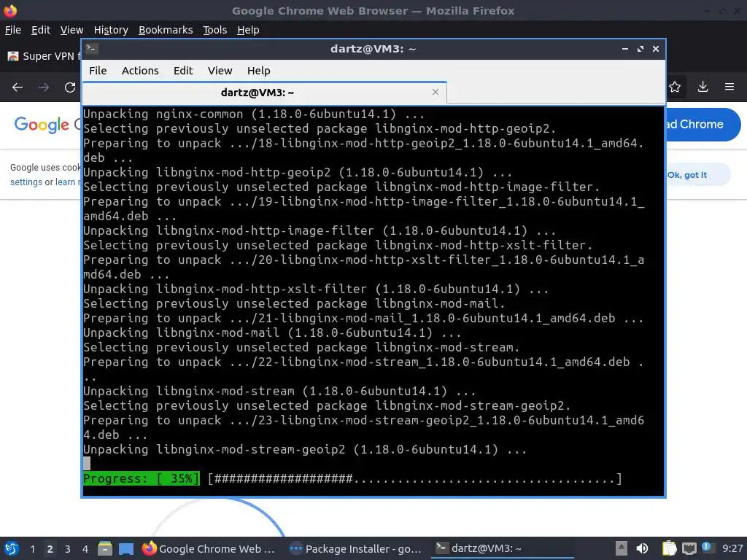This screenshot has height=560, width=747.
Task: Click 'Unpacking libnginx-mod-http-xslt-filter' terminal line
Action: [x=316, y=289]
